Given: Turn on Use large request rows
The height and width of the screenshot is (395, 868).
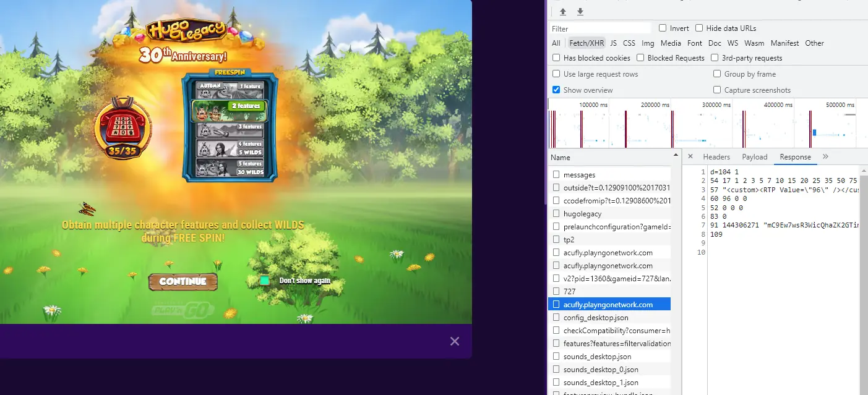Looking at the screenshot, I should (x=557, y=74).
